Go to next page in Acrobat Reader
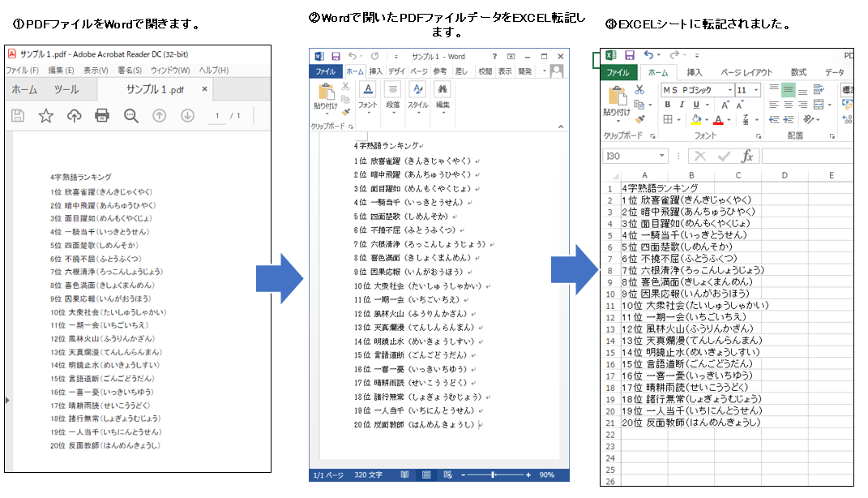The width and height of the screenshot is (868, 498). [x=188, y=115]
